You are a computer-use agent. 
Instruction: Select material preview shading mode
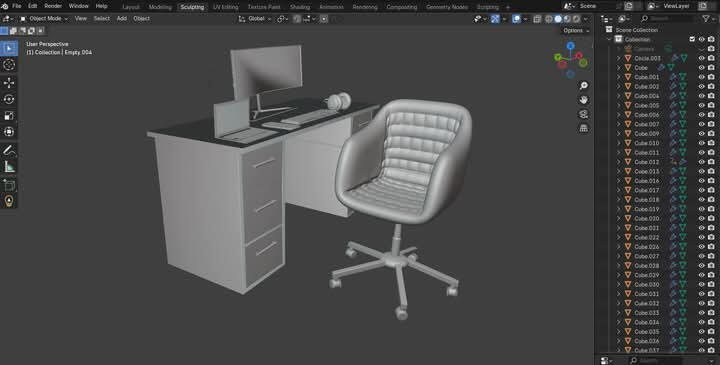coord(567,19)
